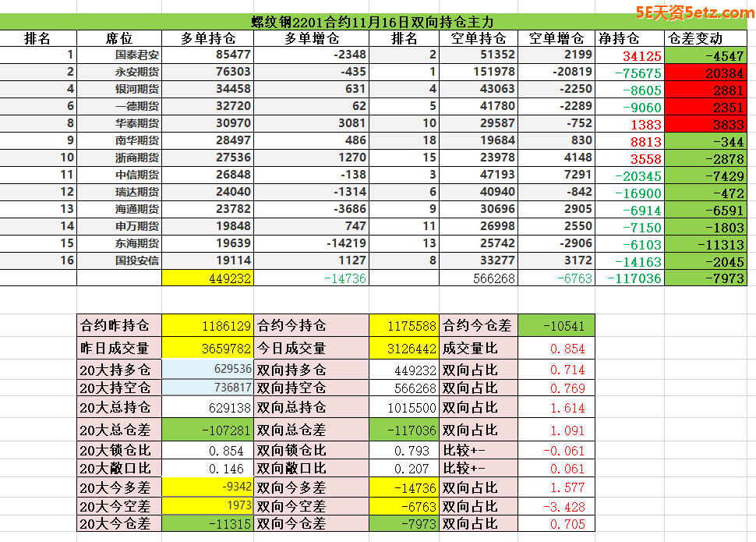756x542 pixels.
Task: Click the title cell 螺纹钢2201合约11月16日双向持仓主力
Action: click(377, 22)
